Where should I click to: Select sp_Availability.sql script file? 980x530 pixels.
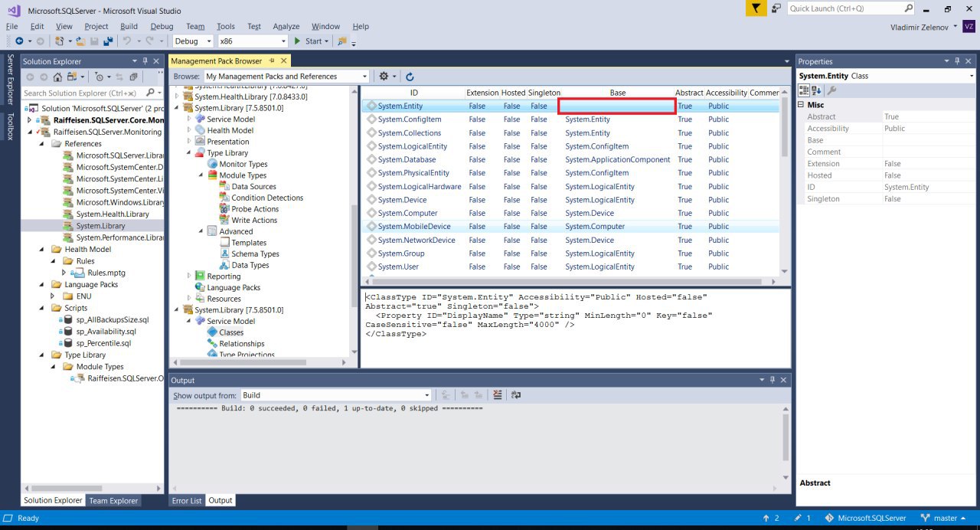106,332
